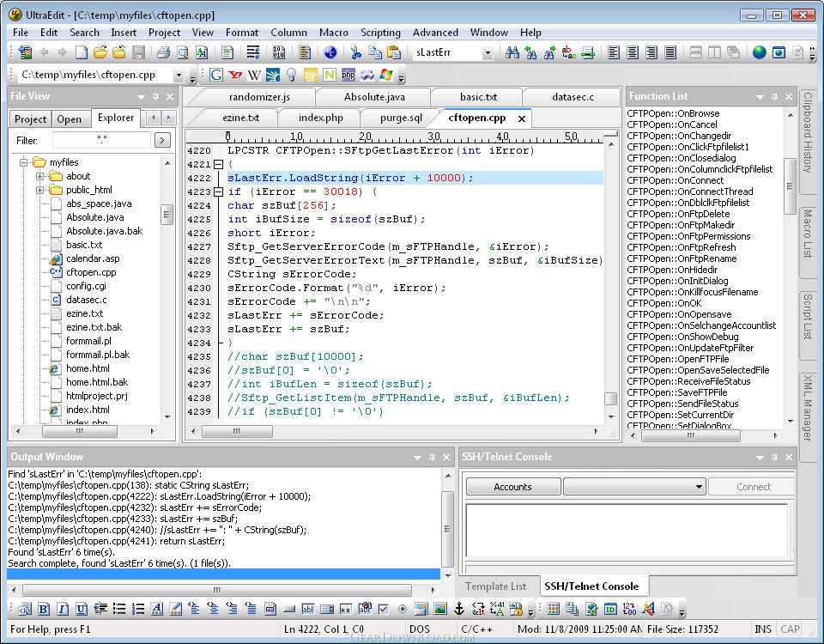Expand the about folder node
The image size is (824, 644).
tap(40, 176)
